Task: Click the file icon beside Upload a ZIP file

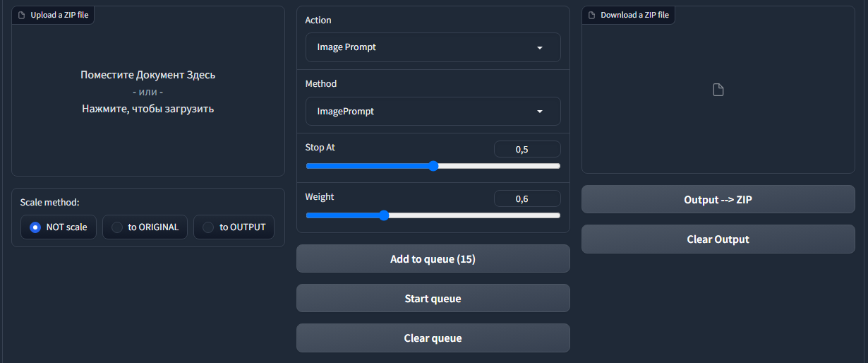Action: pos(21,15)
